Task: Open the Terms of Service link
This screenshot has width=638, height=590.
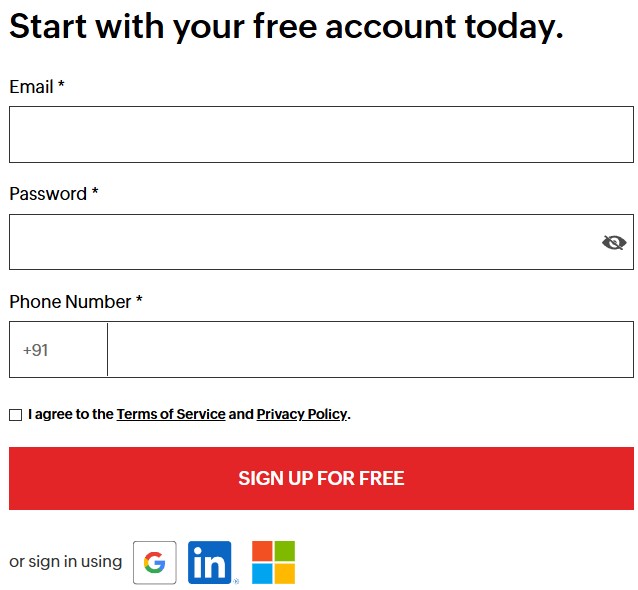Action: (x=171, y=414)
